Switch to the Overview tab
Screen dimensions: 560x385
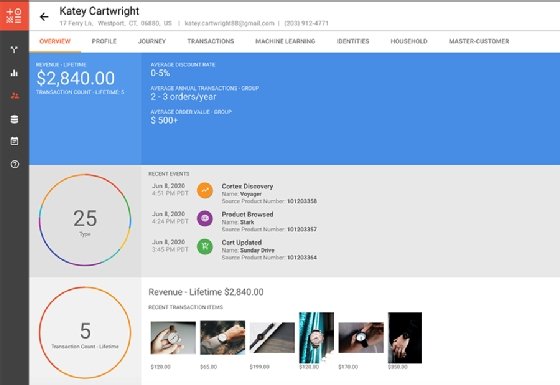click(x=55, y=41)
